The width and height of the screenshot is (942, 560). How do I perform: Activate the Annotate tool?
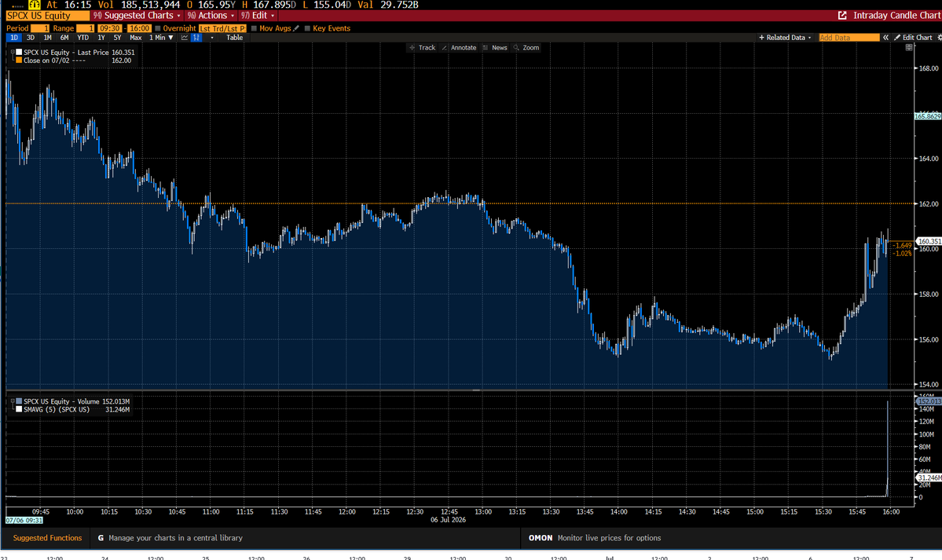459,47
